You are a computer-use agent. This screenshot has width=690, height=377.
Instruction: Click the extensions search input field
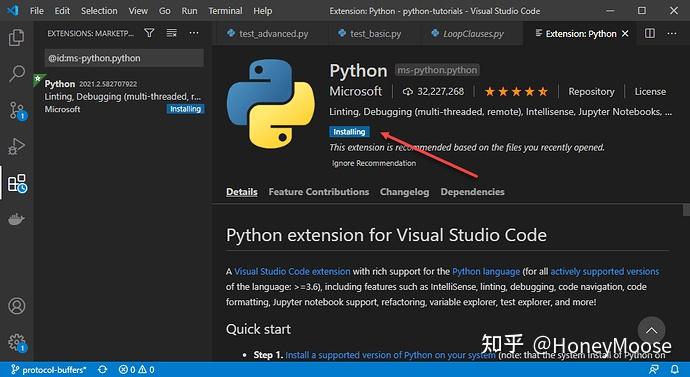point(124,58)
